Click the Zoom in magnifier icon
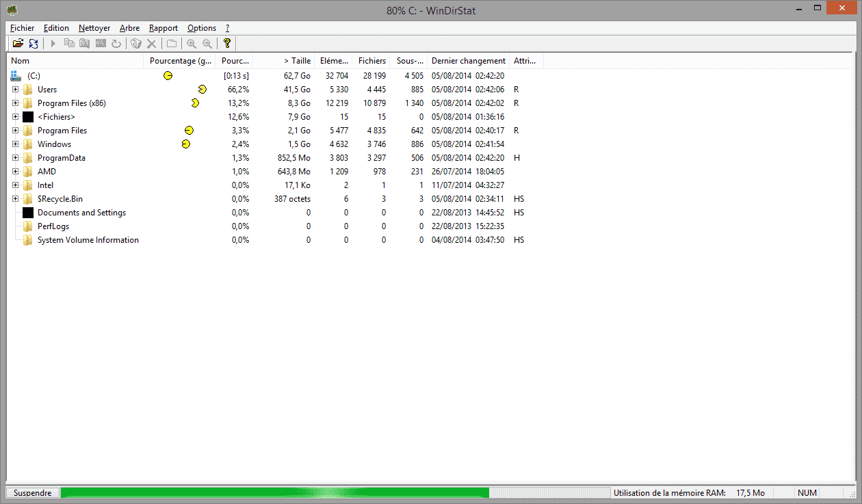Viewport: 862px width, 504px height. point(191,44)
